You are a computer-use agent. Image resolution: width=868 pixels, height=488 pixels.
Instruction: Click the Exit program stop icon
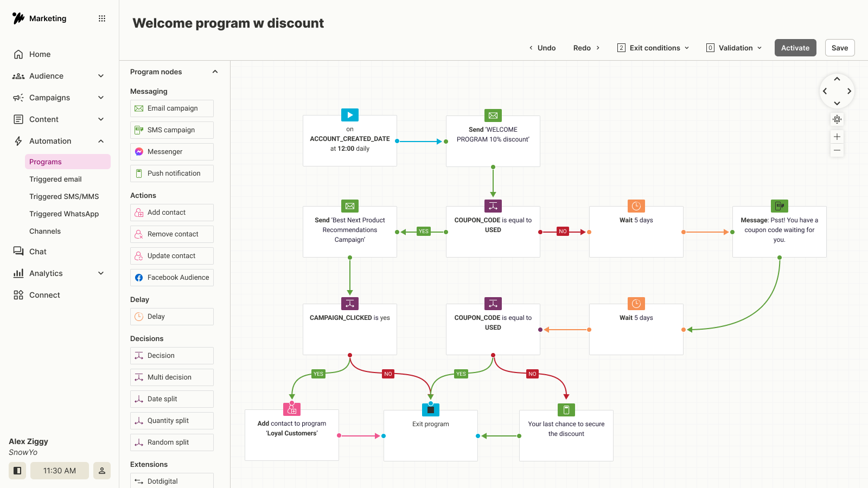(x=431, y=410)
